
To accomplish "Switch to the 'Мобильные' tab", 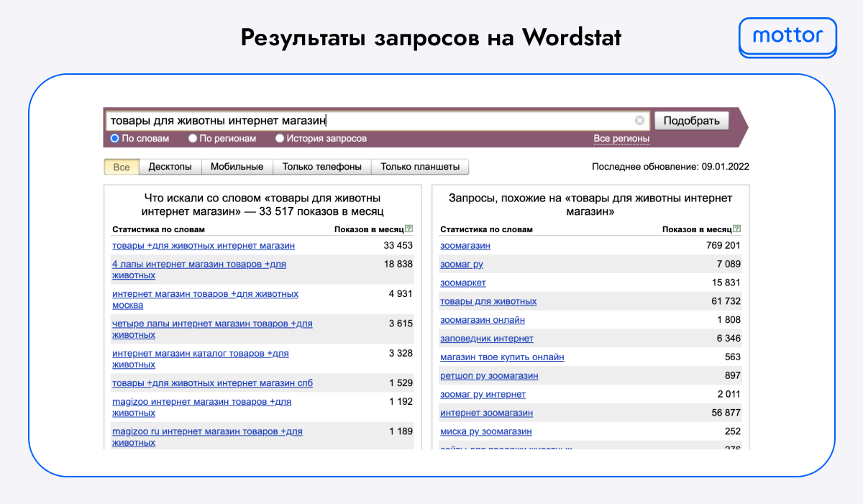I will point(237,167).
